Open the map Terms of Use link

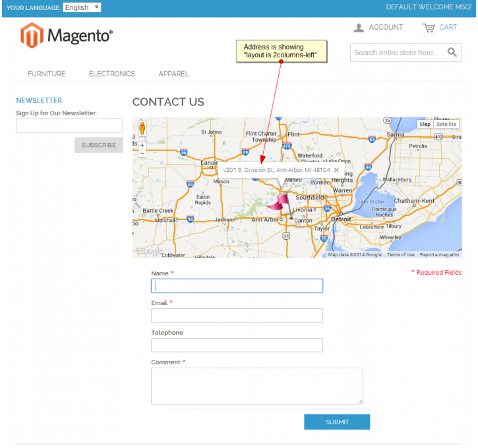[x=401, y=254]
